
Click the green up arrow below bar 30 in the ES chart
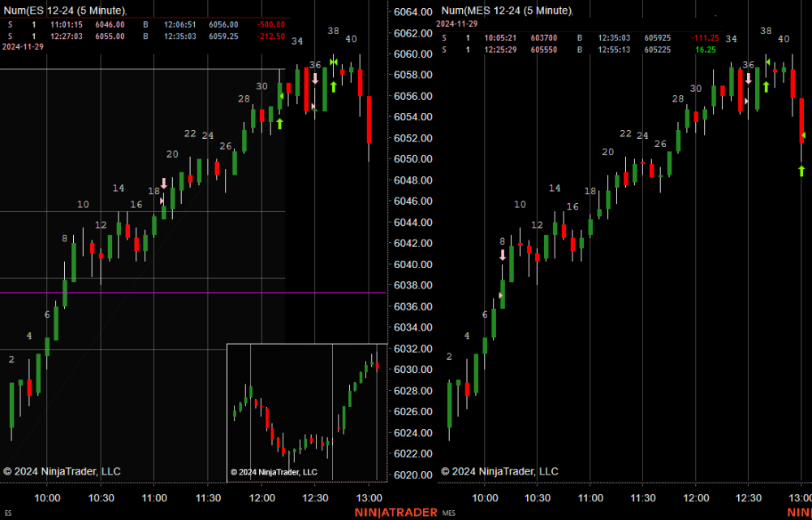(x=279, y=123)
